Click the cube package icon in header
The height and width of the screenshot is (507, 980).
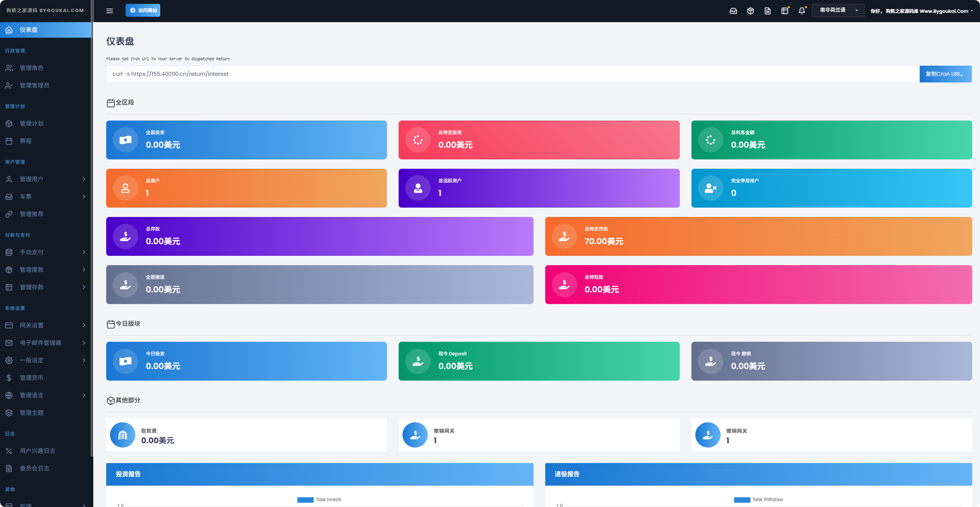tap(751, 11)
